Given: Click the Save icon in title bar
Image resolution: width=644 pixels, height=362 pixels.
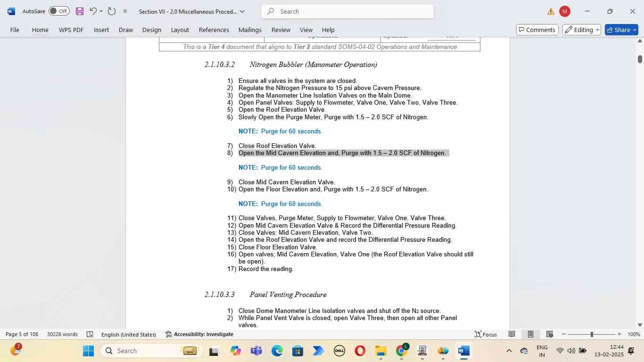Looking at the screenshot, I should (x=79, y=11).
